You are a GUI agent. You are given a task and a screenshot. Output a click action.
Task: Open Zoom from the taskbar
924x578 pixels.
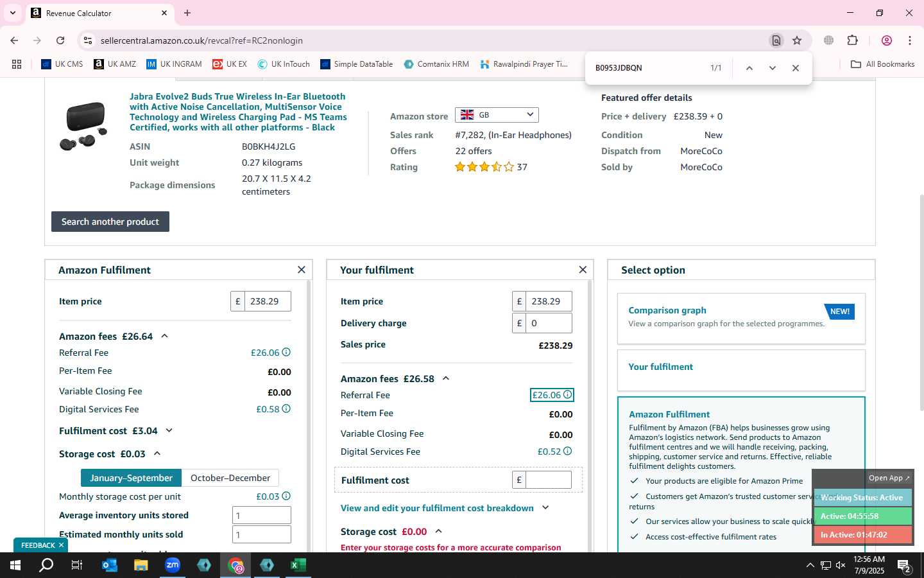(173, 565)
